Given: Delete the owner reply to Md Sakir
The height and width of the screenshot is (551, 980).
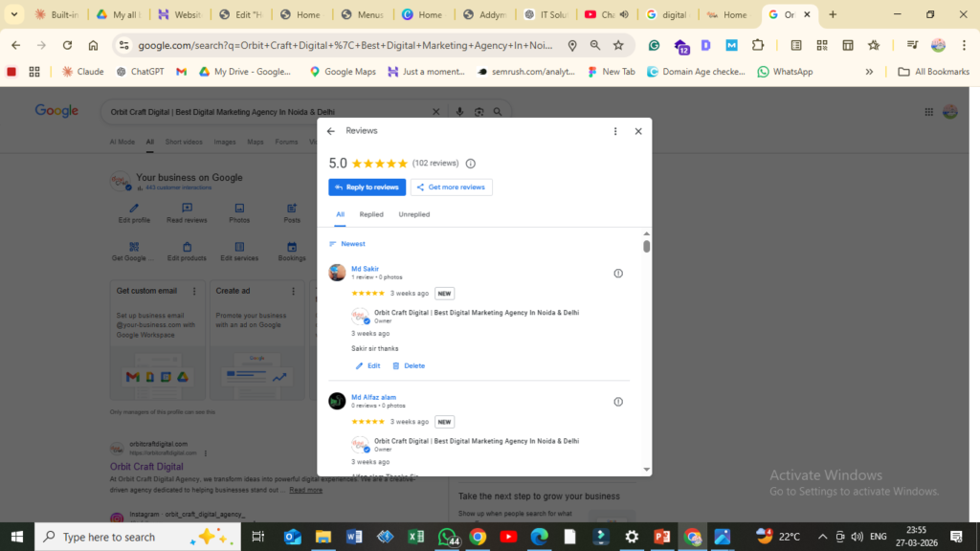Looking at the screenshot, I should click(x=408, y=366).
